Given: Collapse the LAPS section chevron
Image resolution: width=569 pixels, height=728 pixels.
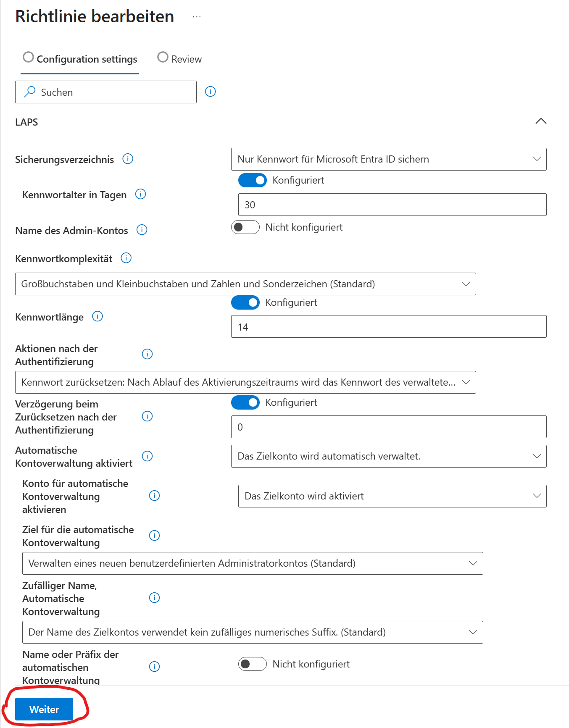Looking at the screenshot, I should click(x=541, y=121).
